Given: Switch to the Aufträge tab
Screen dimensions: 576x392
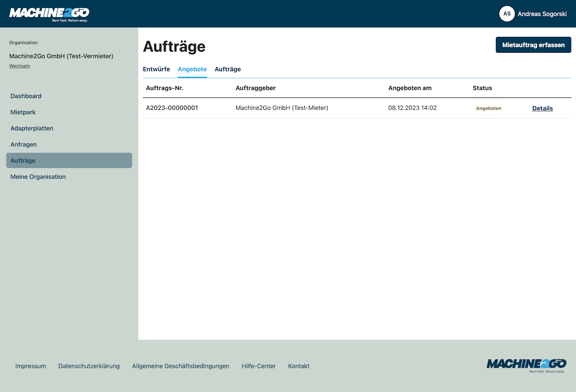Looking at the screenshot, I should 228,69.
